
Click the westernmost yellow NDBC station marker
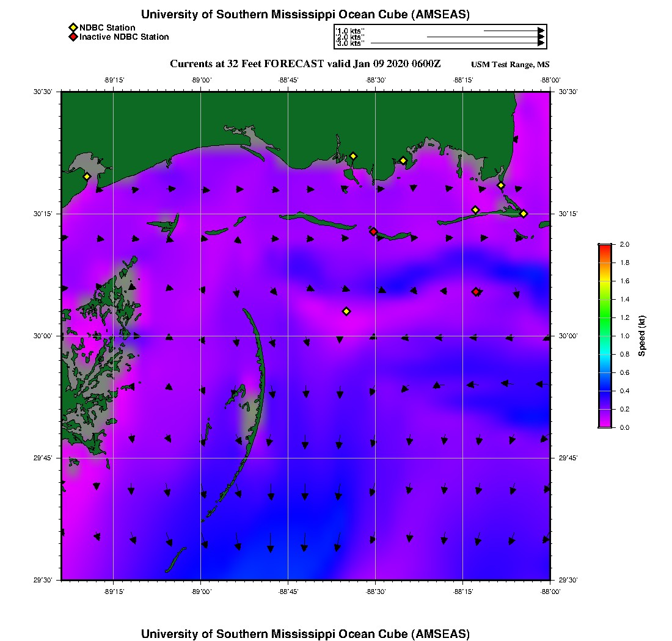pyautogui.click(x=87, y=176)
